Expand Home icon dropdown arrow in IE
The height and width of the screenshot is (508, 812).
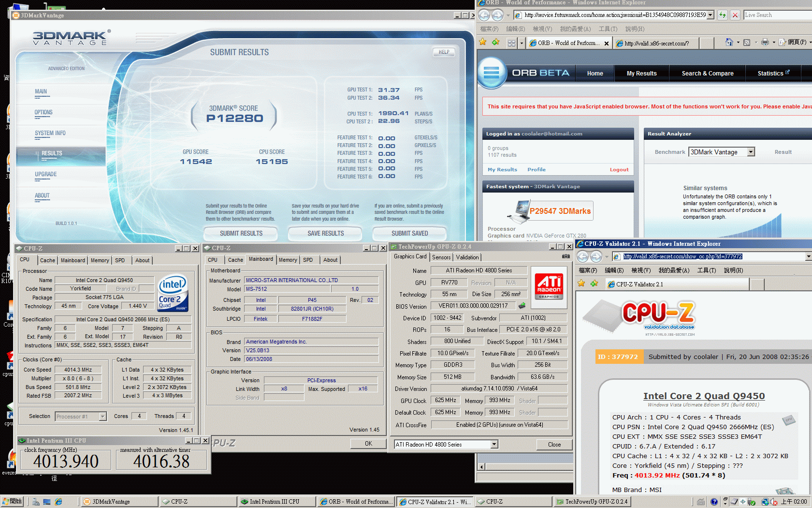(x=738, y=43)
